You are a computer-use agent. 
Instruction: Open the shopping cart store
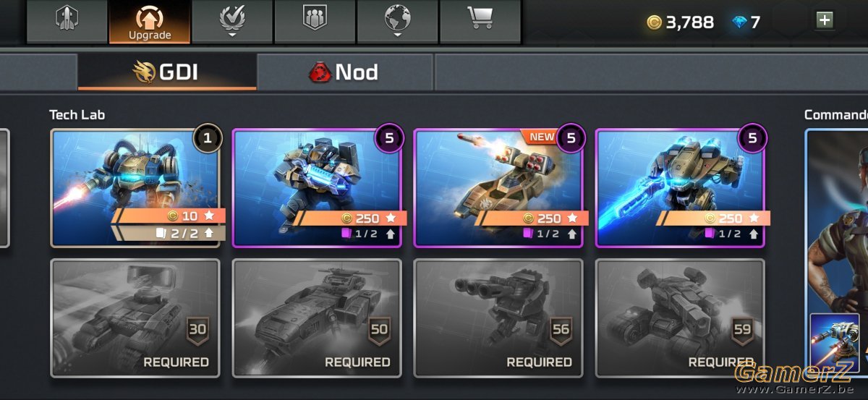click(480, 20)
